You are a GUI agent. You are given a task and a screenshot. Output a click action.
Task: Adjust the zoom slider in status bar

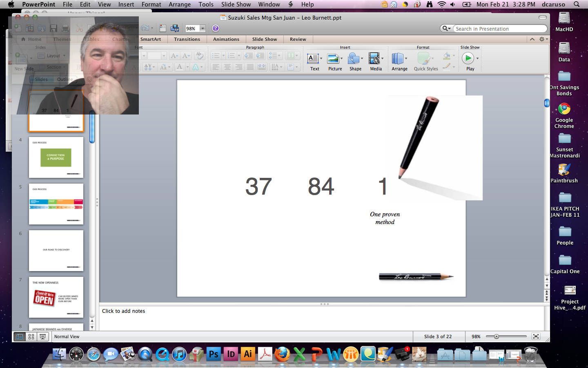[497, 337]
